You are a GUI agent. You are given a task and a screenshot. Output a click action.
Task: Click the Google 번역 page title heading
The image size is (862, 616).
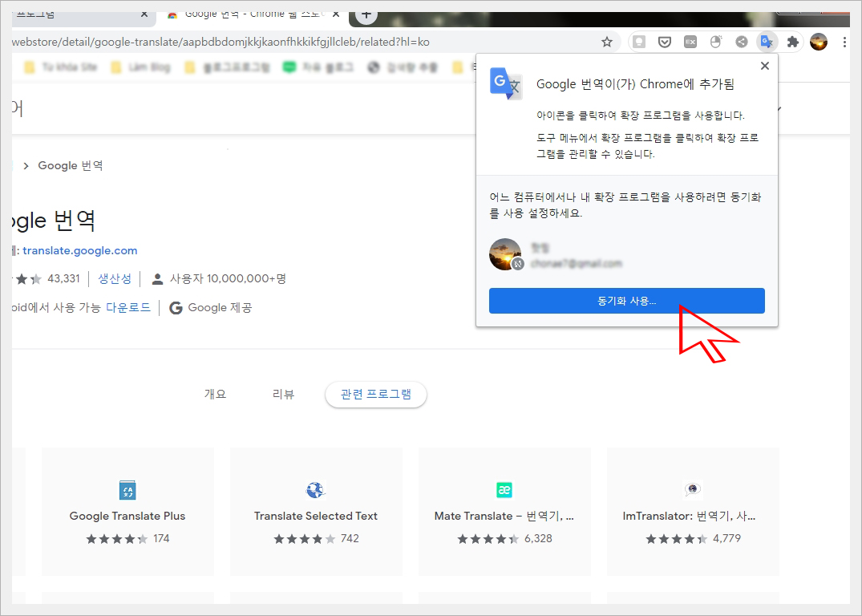coord(54,221)
